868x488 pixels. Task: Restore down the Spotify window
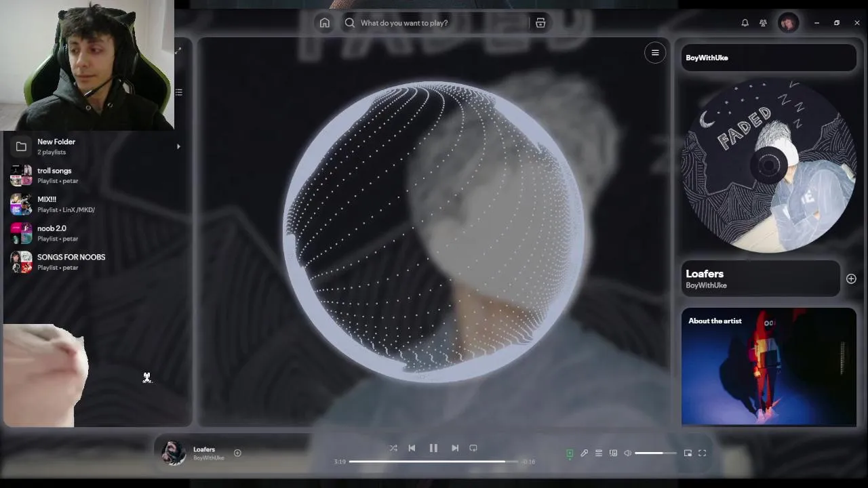tap(837, 23)
